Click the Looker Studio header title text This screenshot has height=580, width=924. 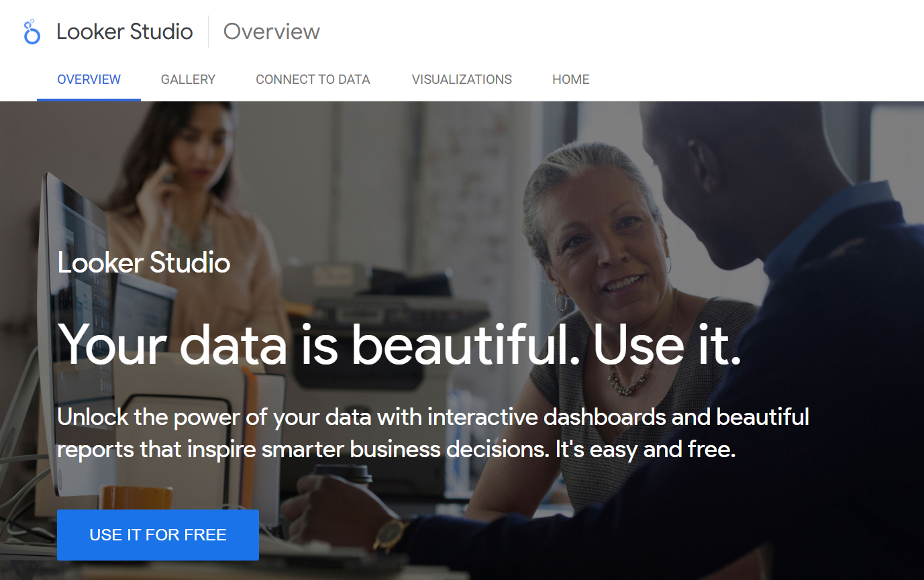click(125, 32)
